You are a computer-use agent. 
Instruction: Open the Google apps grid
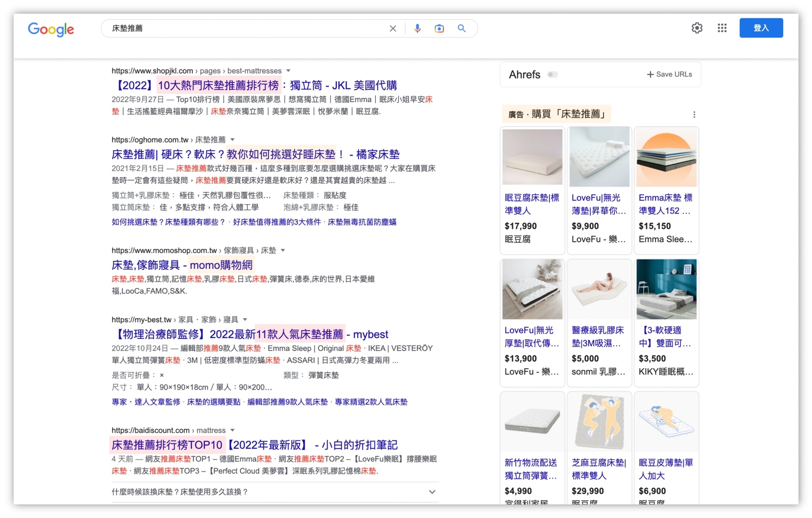pos(722,28)
